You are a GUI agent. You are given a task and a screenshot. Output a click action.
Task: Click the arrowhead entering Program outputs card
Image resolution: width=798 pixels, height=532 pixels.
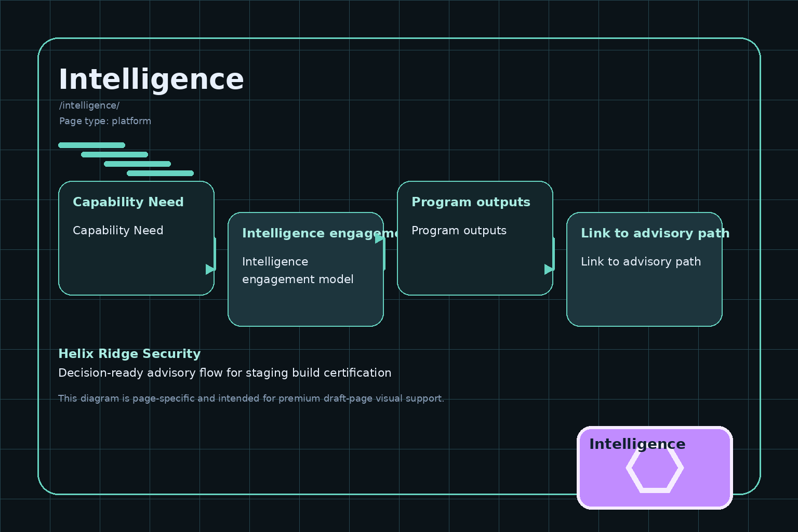click(380, 239)
